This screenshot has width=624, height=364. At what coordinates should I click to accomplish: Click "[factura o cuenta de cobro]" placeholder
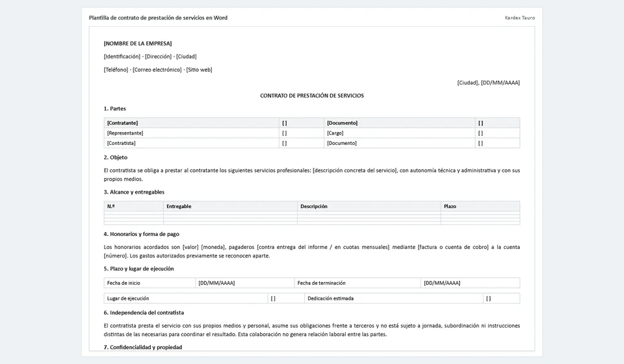pos(453,247)
